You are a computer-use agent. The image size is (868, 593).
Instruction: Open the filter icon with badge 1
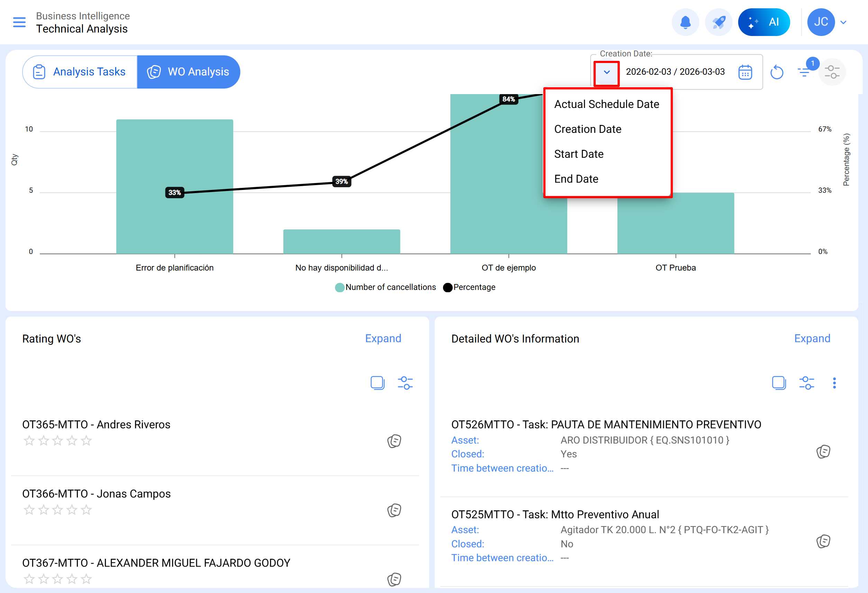click(x=804, y=72)
